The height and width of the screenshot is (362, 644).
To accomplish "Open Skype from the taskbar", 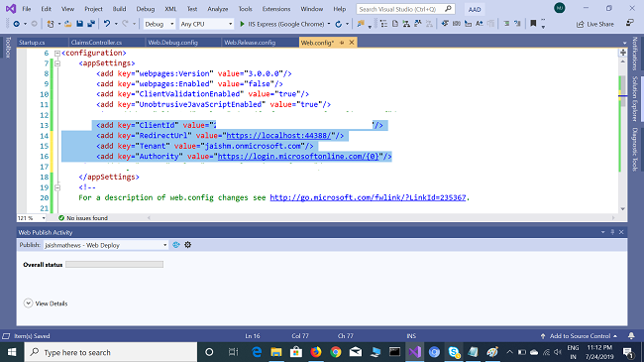I will click(x=454, y=352).
